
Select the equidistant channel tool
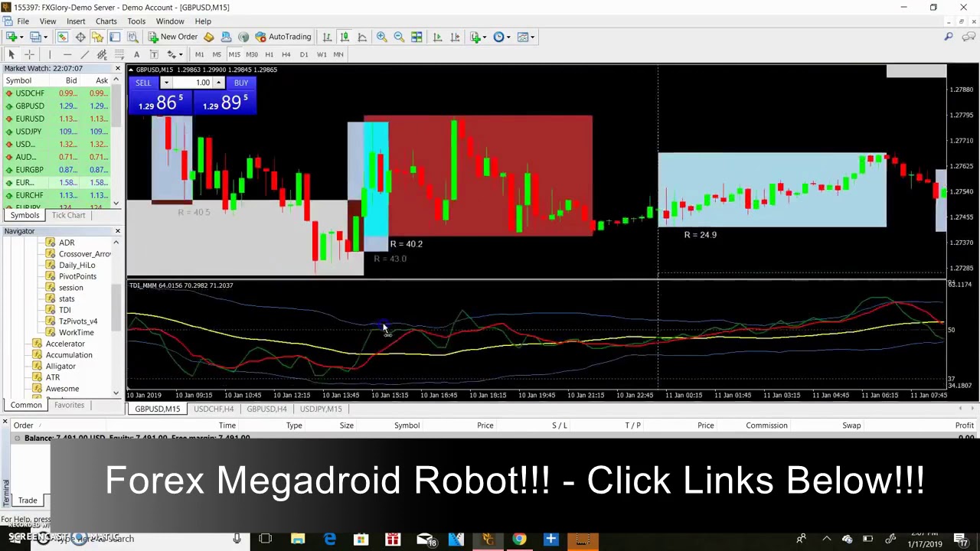(102, 54)
